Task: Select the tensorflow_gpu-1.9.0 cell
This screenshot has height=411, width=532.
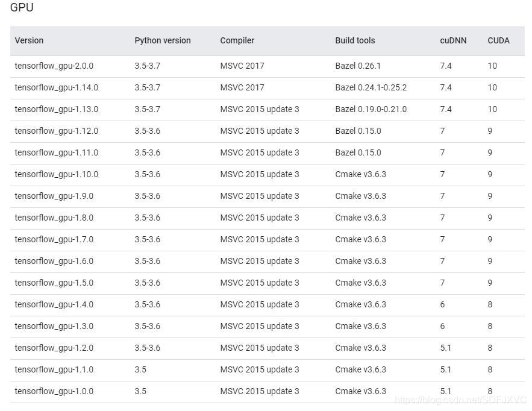Action: point(54,196)
